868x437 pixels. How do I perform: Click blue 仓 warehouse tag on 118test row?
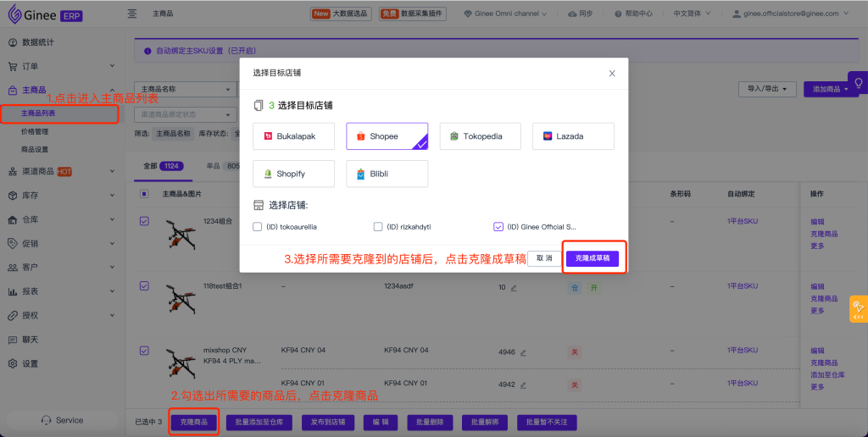[575, 288]
